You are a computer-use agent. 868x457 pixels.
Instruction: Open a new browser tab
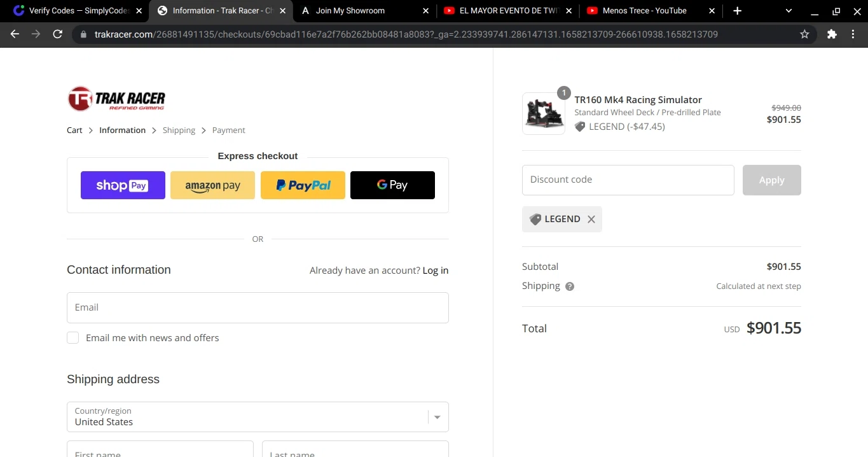click(x=737, y=11)
